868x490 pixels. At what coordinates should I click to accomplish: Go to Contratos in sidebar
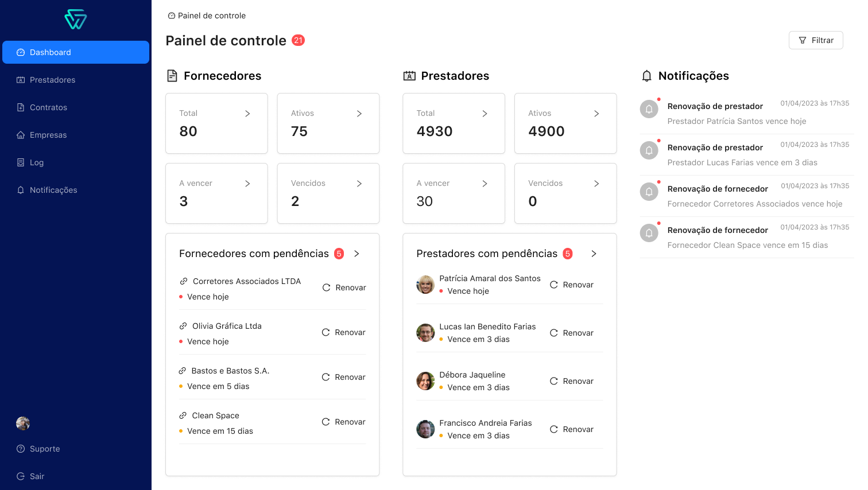tap(48, 107)
